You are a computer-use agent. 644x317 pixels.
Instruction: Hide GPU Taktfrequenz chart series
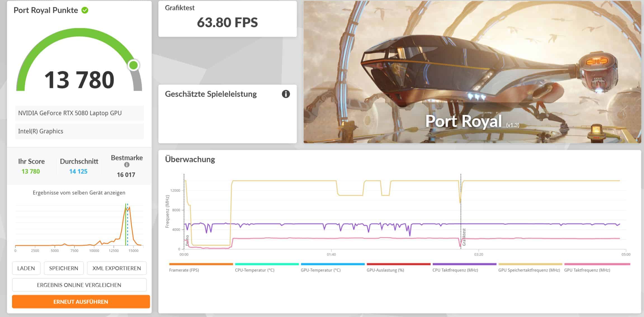587,270
